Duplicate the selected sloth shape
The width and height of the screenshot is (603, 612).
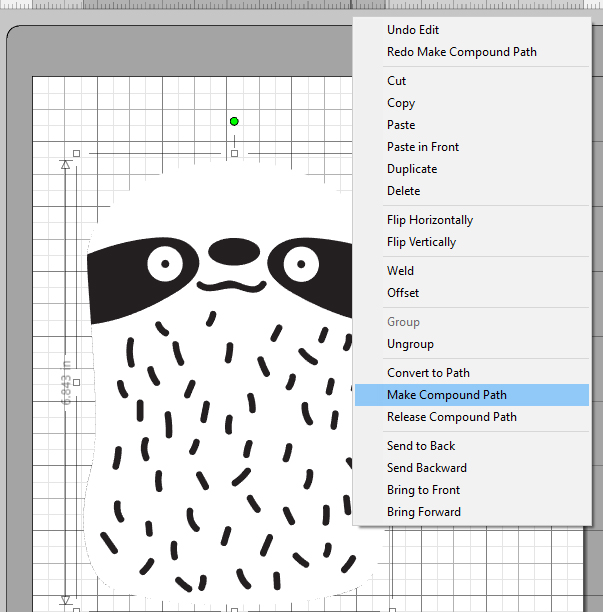pyautogui.click(x=412, y=169)
